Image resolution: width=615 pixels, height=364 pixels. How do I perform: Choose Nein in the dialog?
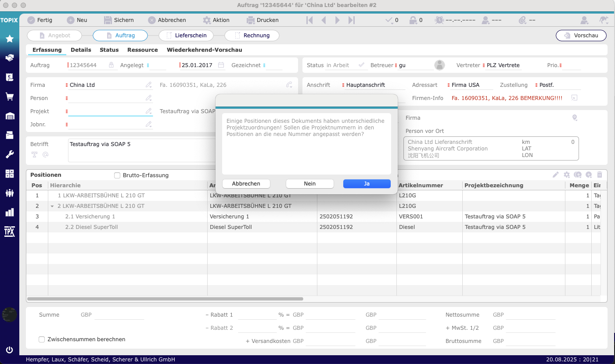point(310,184)
